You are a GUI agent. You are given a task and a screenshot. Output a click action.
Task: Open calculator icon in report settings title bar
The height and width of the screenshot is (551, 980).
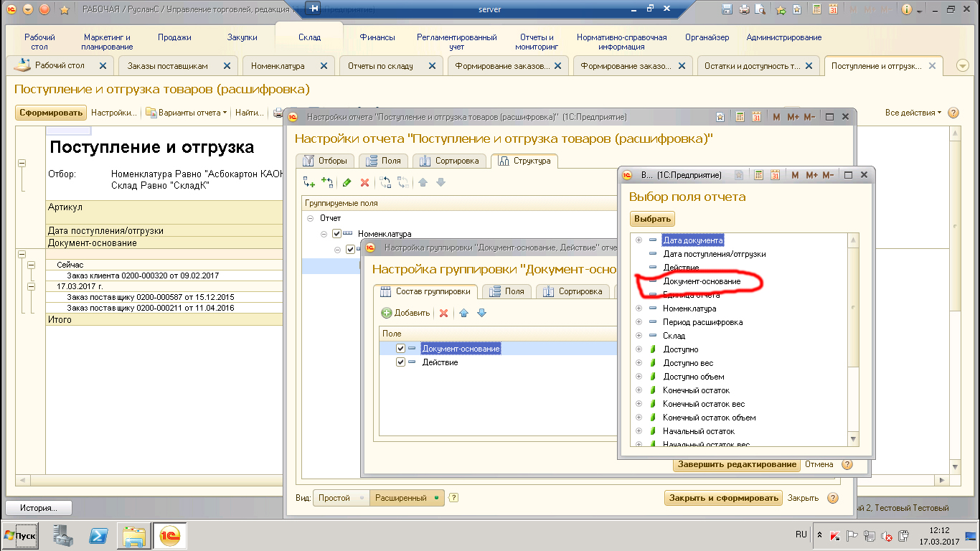tap(738, 117)
